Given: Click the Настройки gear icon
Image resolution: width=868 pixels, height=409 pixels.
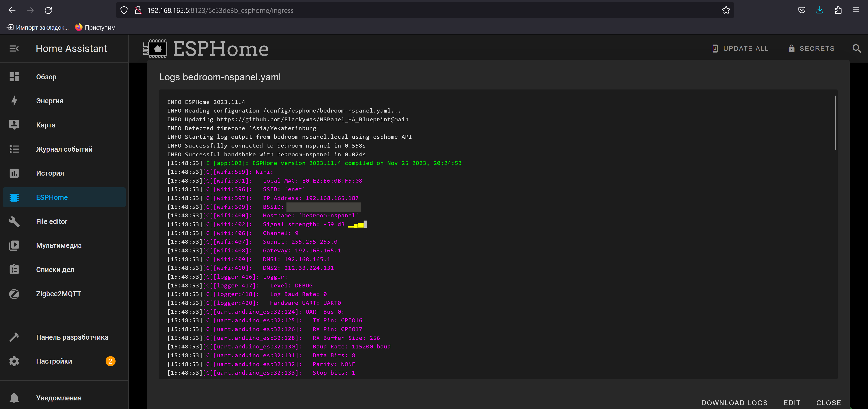Looking at the screenshot, I should [x=14, y=361].
